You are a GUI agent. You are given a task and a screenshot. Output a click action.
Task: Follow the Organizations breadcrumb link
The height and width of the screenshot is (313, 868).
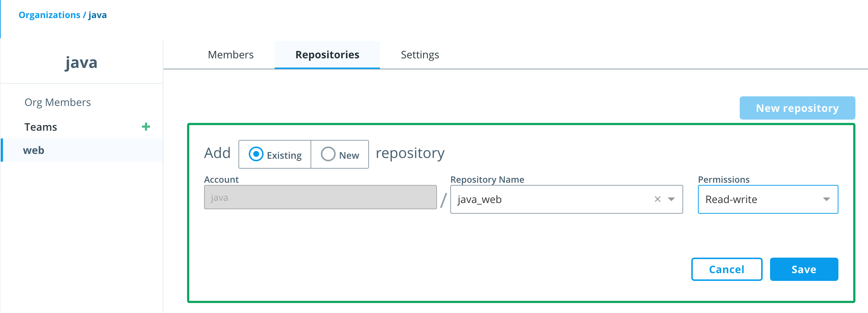pyautogui.click(x=50, y=15)
